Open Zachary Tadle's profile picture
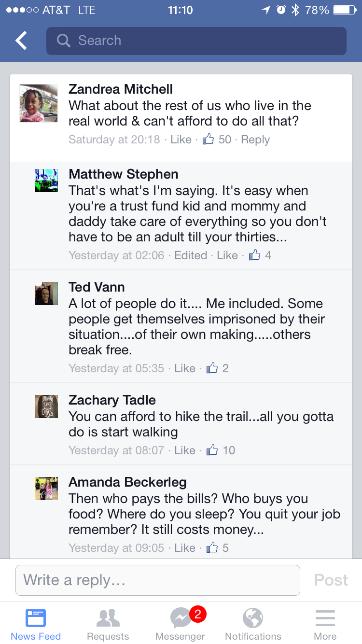 tap(46, 406)
